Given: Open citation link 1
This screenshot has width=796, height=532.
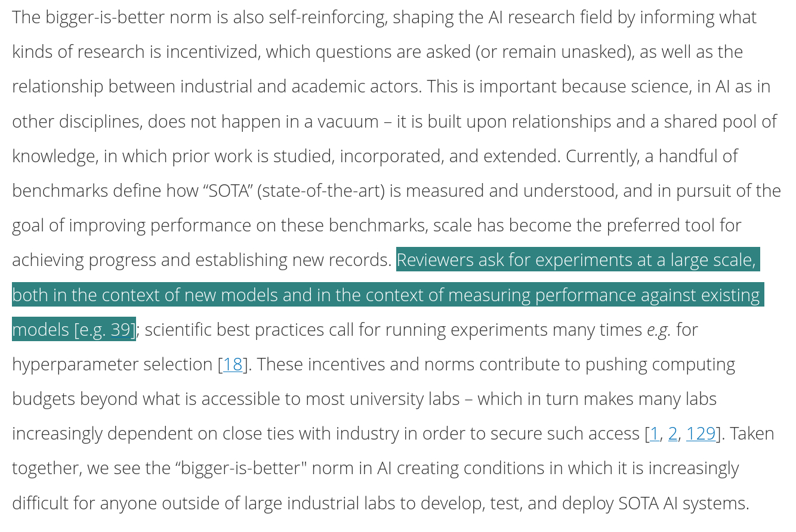Looking at the screenshot, I should pos(655,434).
